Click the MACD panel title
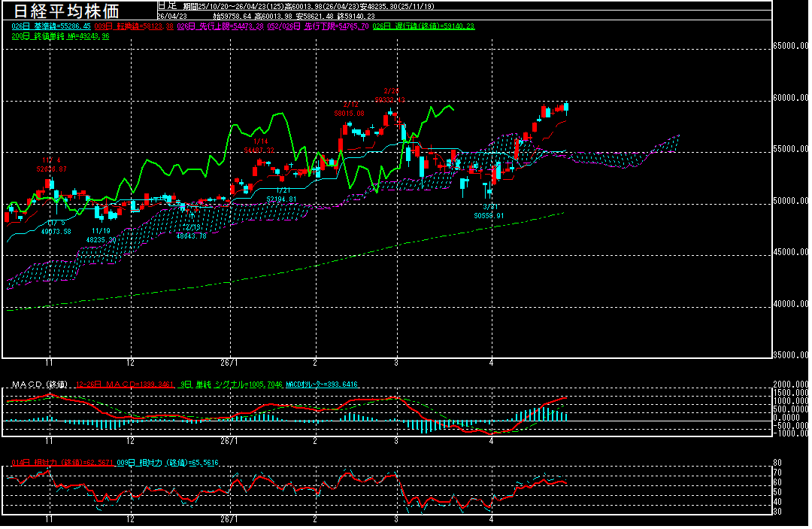This screenshot has height=529, width=812. (x=38, y=385)
